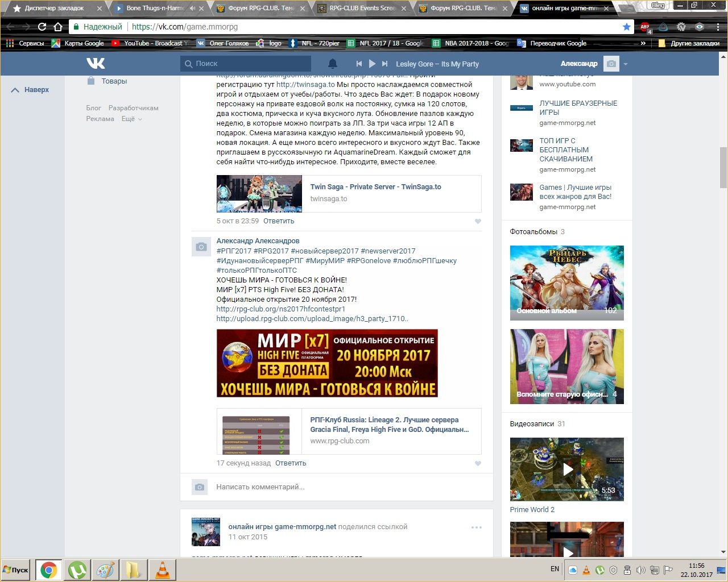
Task: Open the Разработчикам footer link
Action: pyautogui.click(x=133, y=108)
